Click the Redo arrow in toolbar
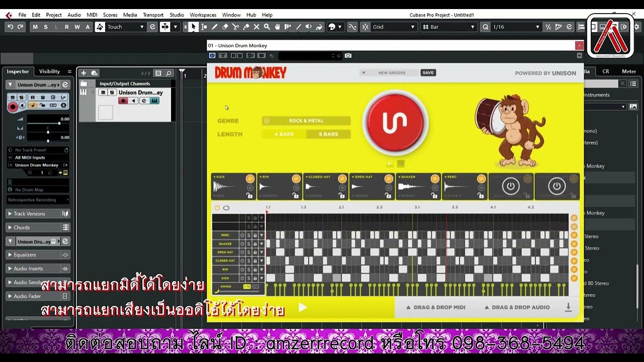Image resolution: width=644 pixels, height=362 pixels. point(21,27)
